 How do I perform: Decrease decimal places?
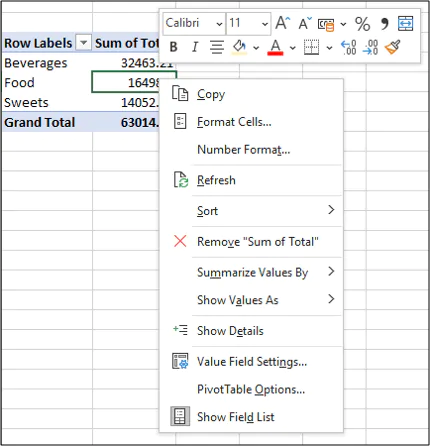[371, 47]
